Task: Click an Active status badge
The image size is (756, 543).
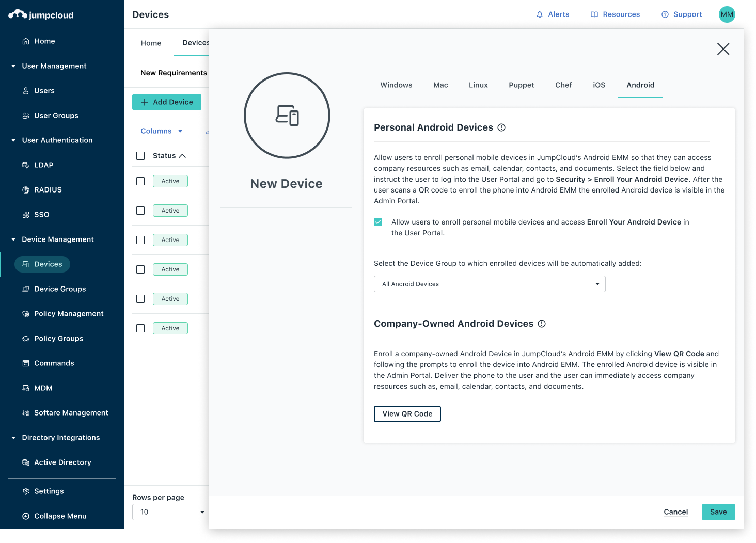Action: point(170,181)
